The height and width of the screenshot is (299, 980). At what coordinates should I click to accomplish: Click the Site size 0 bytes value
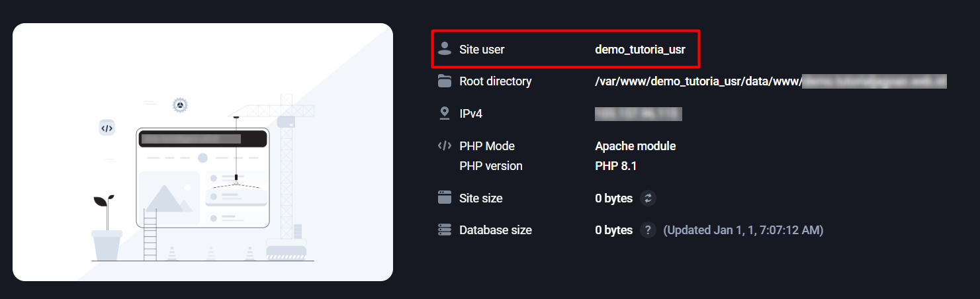[x=613, y=198]
